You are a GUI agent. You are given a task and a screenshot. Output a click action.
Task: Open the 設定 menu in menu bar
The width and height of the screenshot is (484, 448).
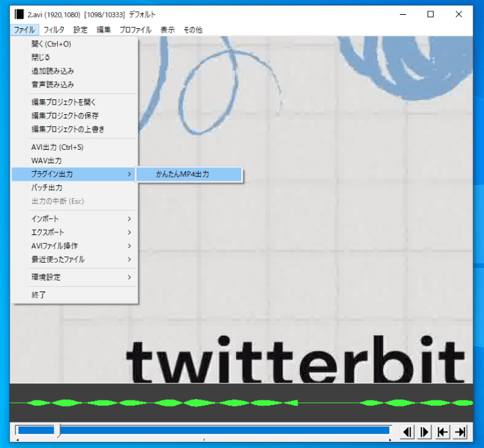80,30
